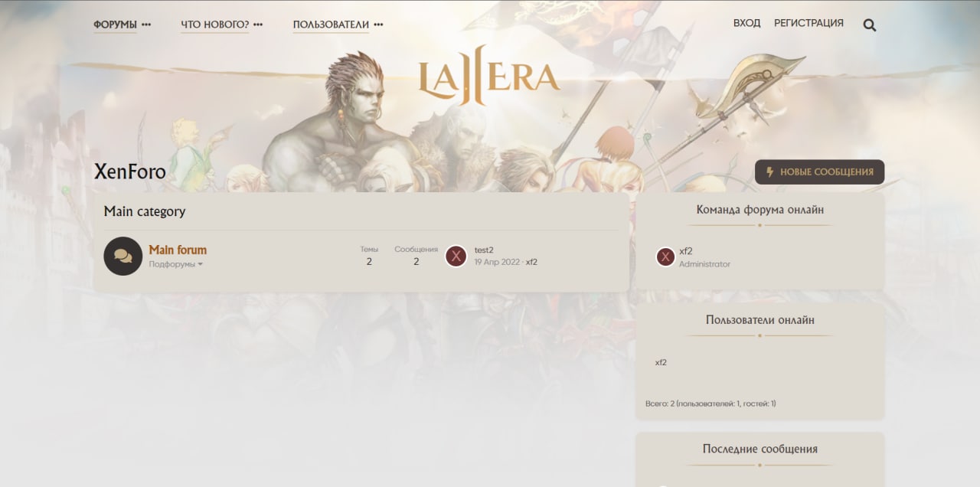Click the LA2ERA logo
This screenshot has height=487, width=980.
point(489,75)
